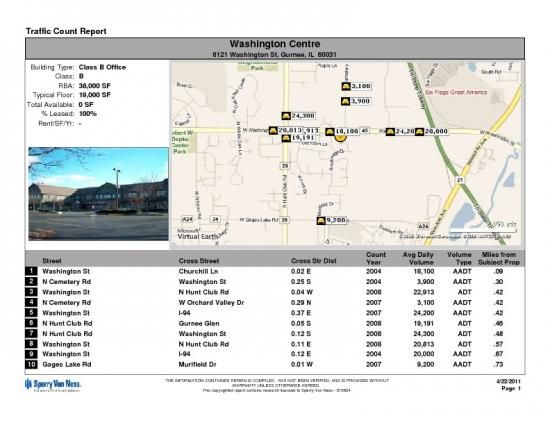
Task: Click the car icon labeled 3,100 on map
Action: tap(346, 86)
